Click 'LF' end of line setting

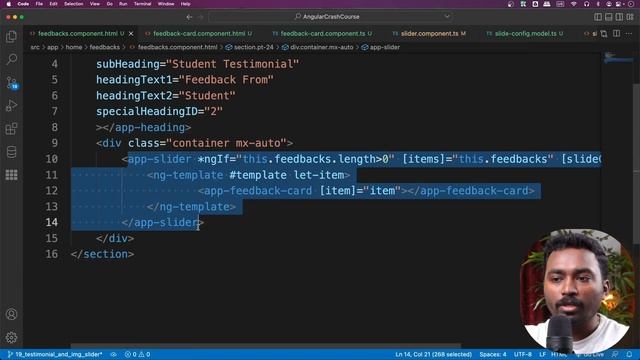pos(542,354)
